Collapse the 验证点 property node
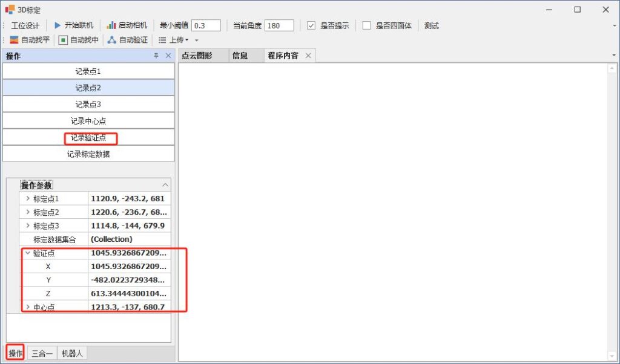This screenshot has height=364, width=620. 27,253
